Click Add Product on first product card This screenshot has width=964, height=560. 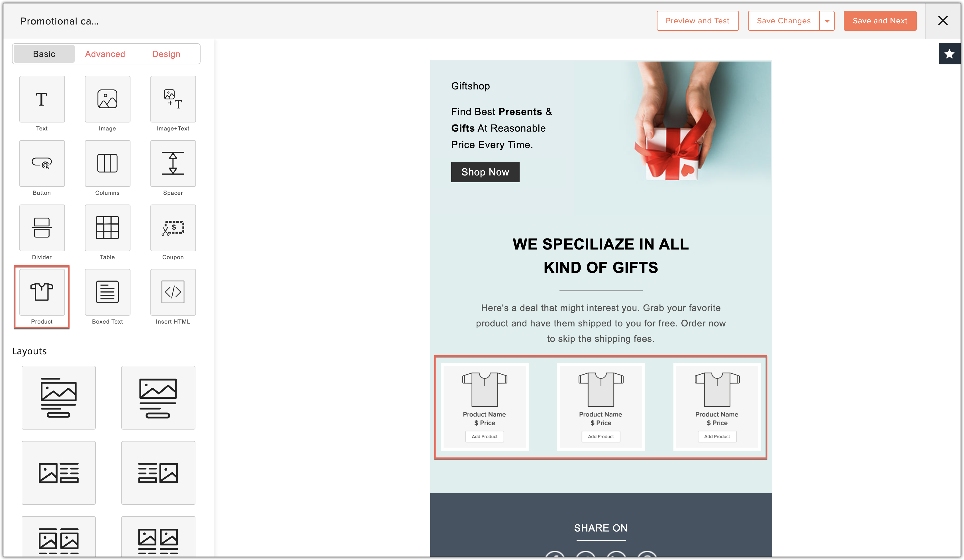(484, 436)
